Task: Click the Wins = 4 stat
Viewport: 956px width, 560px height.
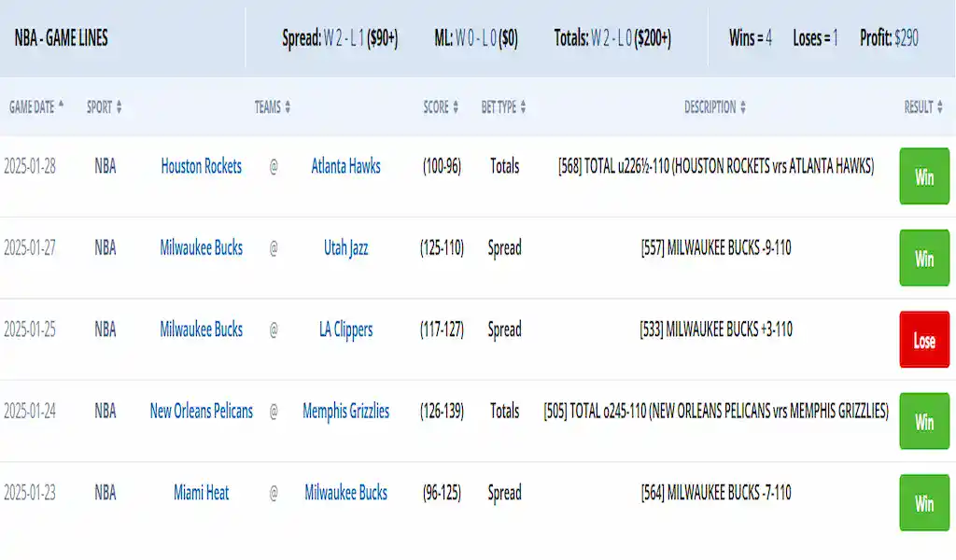Action: point(751,37)
